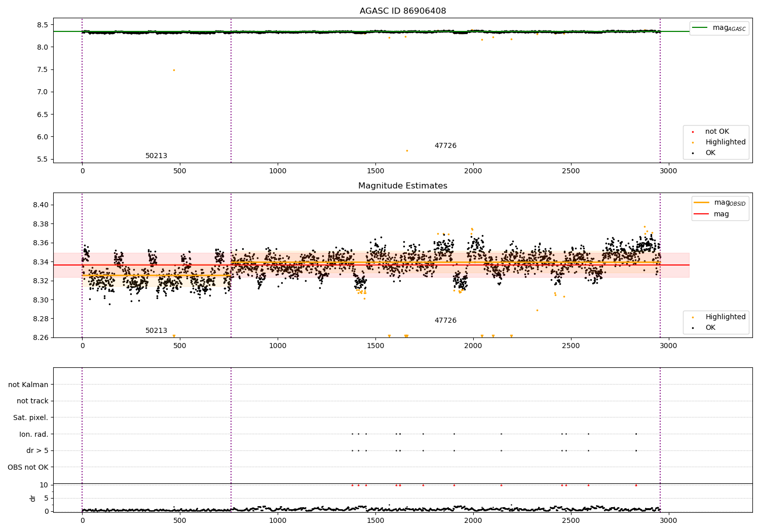Click the '8.30' y-axis tick label
Image resolution: width=760 pixels, height=532 pixels.
pyautogui.click(x=41, y=300)
